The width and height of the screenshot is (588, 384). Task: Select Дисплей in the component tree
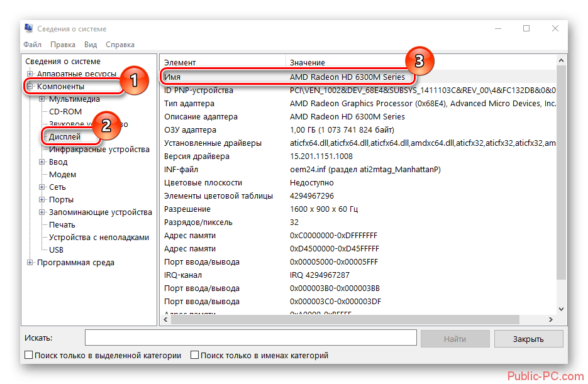tap(65, 137)
